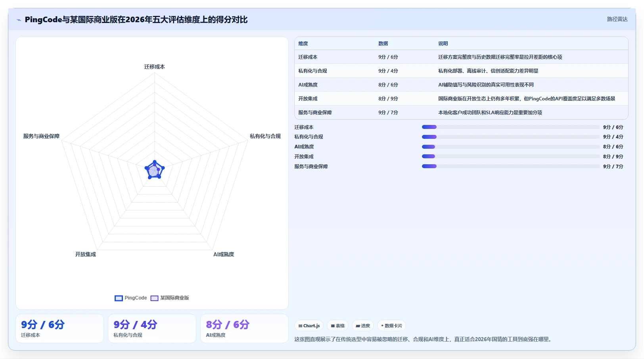
Task: Select the 说明 column header
Action: click(x=443, y=44)
